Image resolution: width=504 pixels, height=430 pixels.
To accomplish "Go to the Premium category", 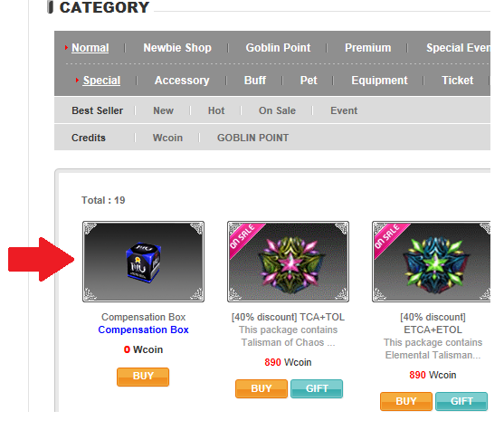I will (x=368, y=48).
